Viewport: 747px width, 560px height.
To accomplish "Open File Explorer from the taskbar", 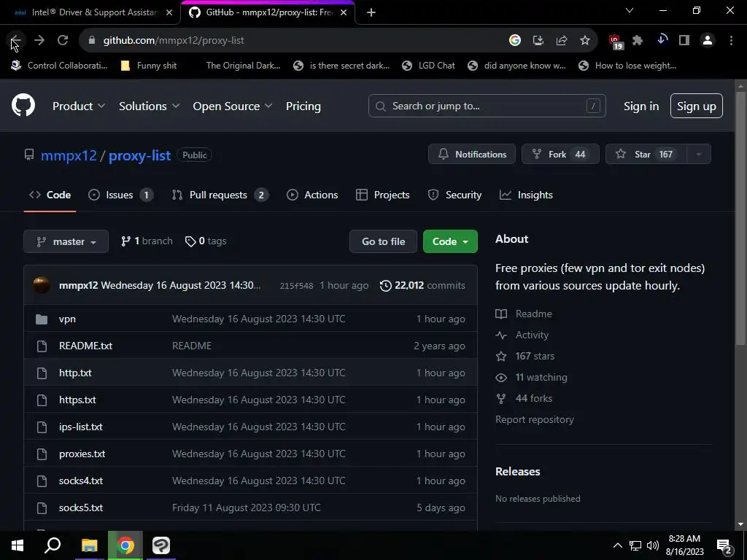I will [89, 545].
